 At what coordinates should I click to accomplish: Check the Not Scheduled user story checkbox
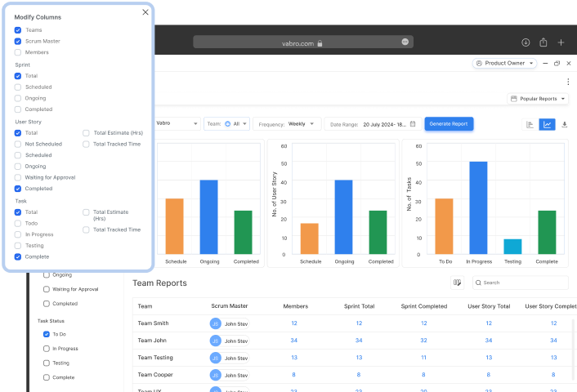[x=18, y=144]
